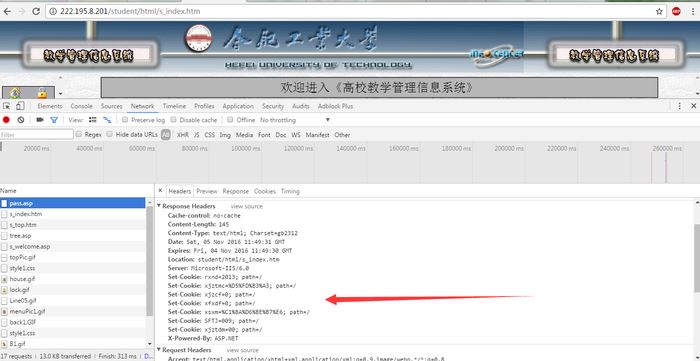Stop recording network log

click(6, 120)
